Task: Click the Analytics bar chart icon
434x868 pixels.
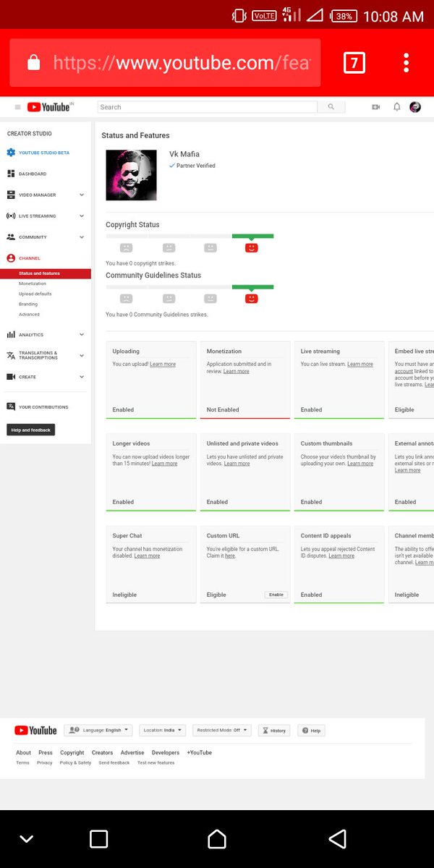Action: click(x=11, y=334)
